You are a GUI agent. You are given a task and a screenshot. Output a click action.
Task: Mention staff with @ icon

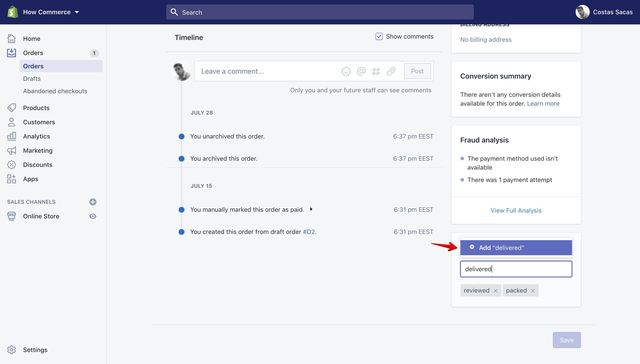(x=361, y=71)
